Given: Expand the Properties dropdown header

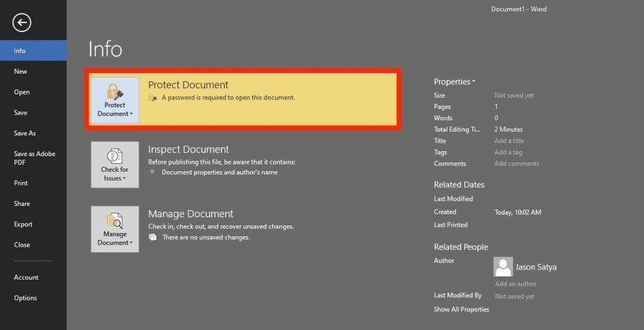Looking at the screenshot, I should pyautogui.click(x=454, y=81).
